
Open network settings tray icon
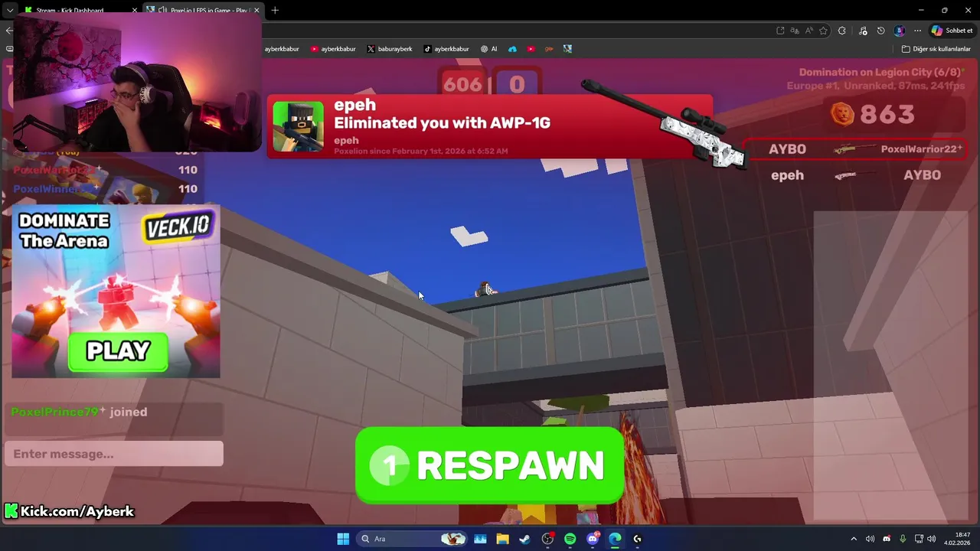(x=920, y=539)
